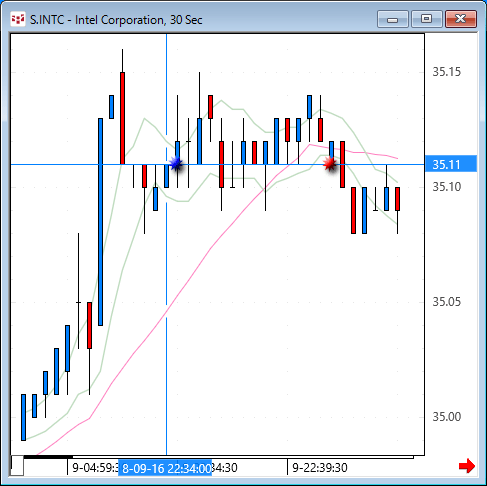Maximize the S.INTC chart window
487x486 pixels.
[427, 19]
